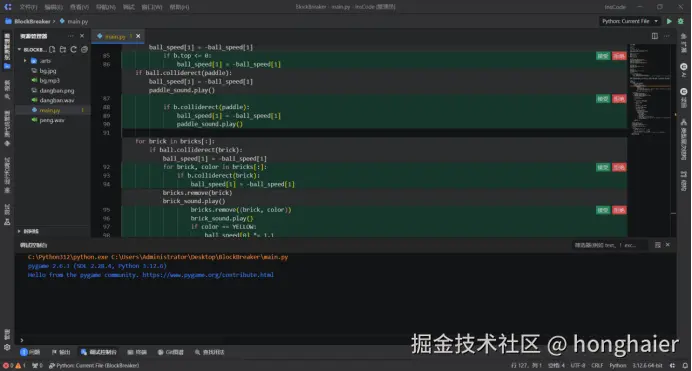692x371 pixels.
Task: Switch to the output bottom panel tab
Action: 61,352
